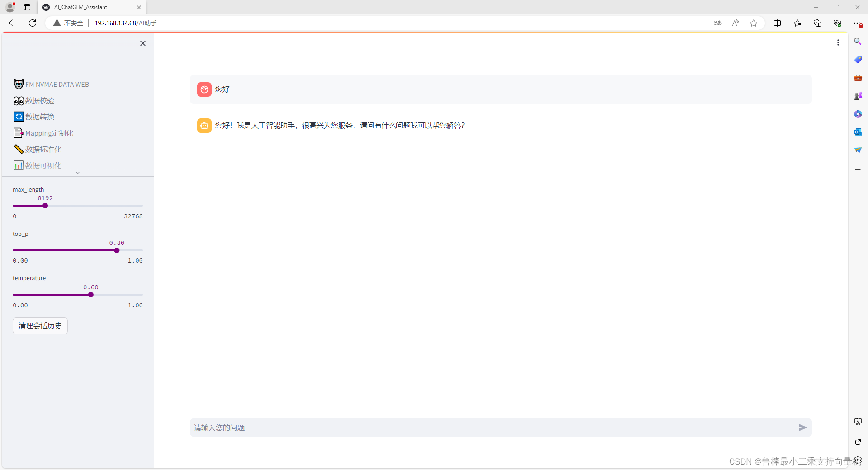Go back with the browser back arrow
This screenshot has height=470, width=868.
(x=13, y=23)
